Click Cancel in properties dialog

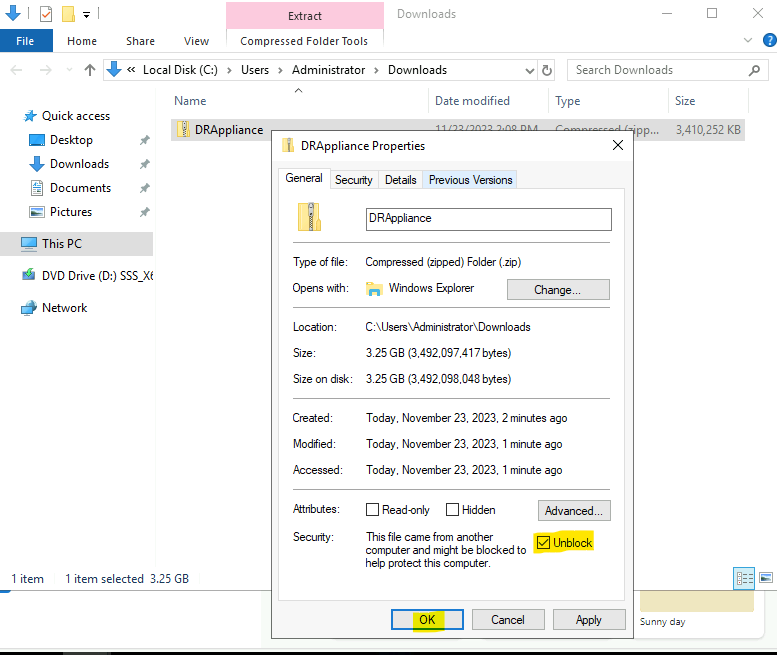pos(508,620)
